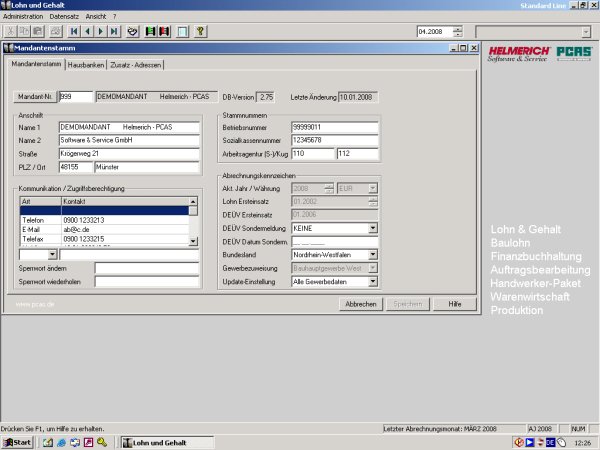600x450 pixels.
Task: Click the Sozialkassennummer input field
Action: 335,140
